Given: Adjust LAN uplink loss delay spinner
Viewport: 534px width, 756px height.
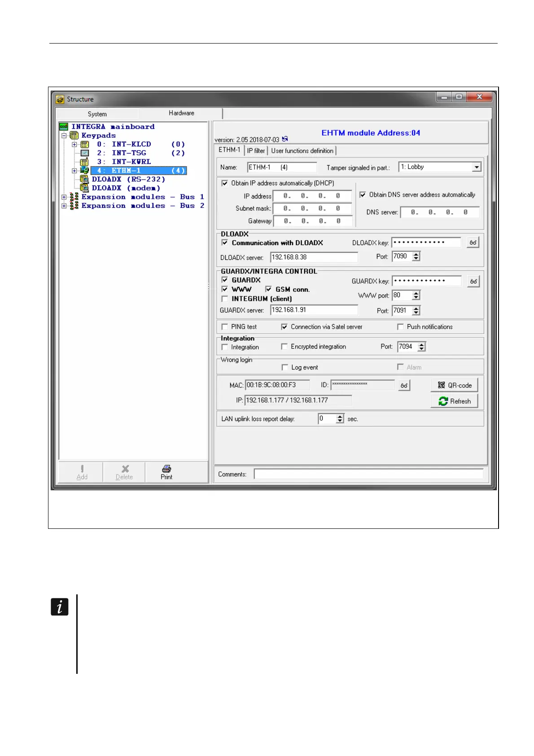Looking at the screenshot, I should point(340,419).
